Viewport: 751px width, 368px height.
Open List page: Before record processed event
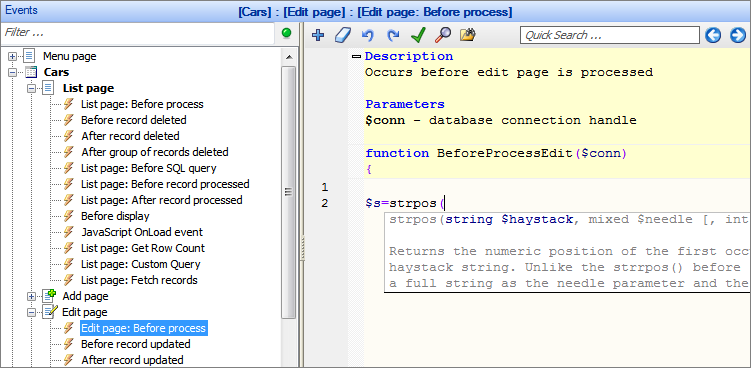tap(165, 184)
